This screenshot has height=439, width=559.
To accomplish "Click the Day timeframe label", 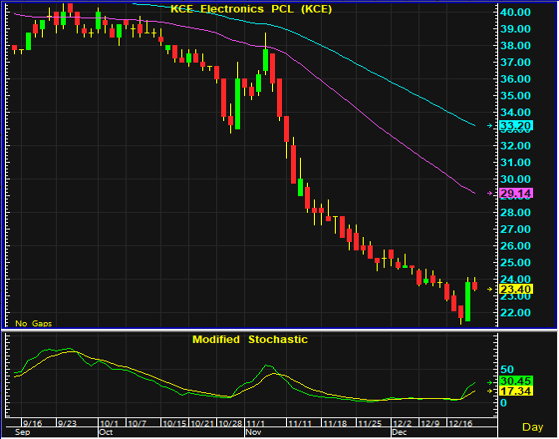I will (x=533, y=427).
